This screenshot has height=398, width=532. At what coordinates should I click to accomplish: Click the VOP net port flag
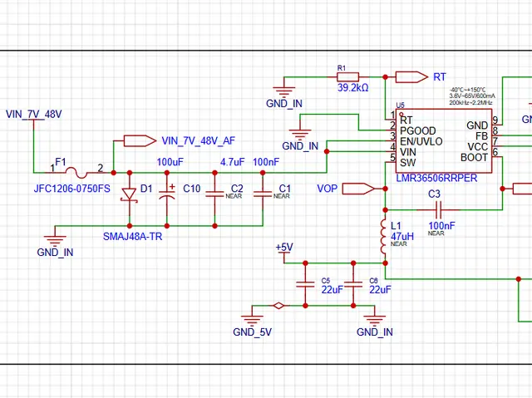(x=357, y=189)
